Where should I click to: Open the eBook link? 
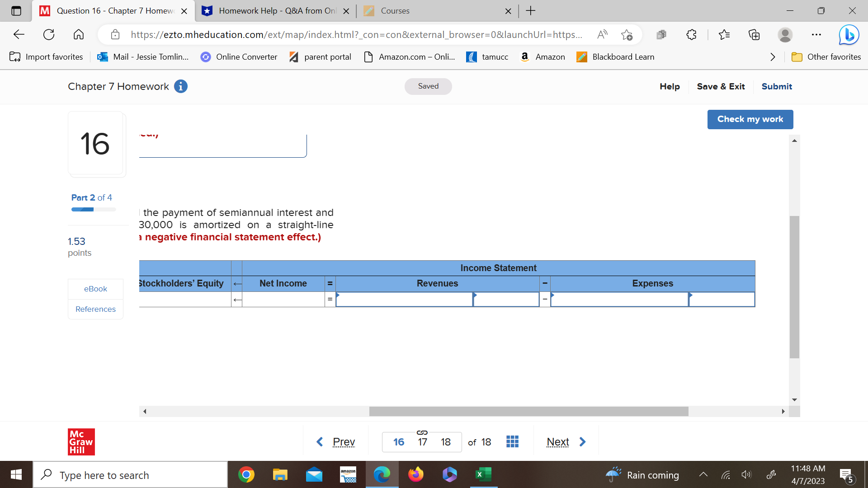click(95, 289)
